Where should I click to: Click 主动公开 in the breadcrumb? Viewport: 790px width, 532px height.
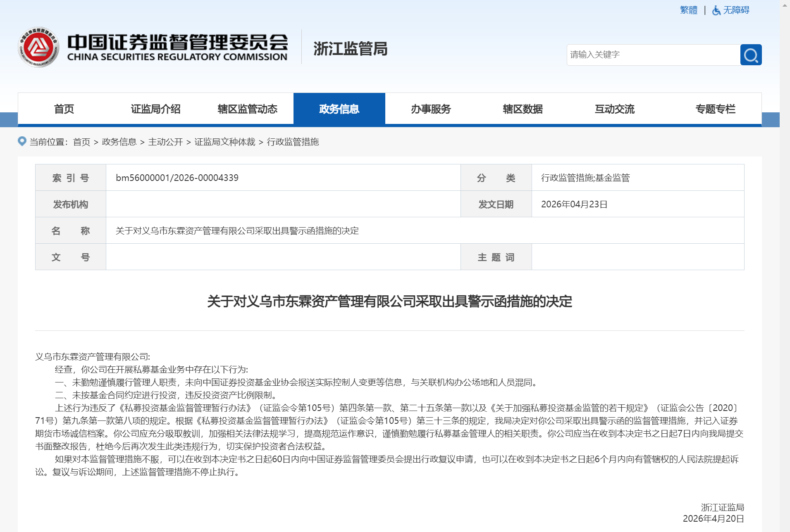coord(165,142)
